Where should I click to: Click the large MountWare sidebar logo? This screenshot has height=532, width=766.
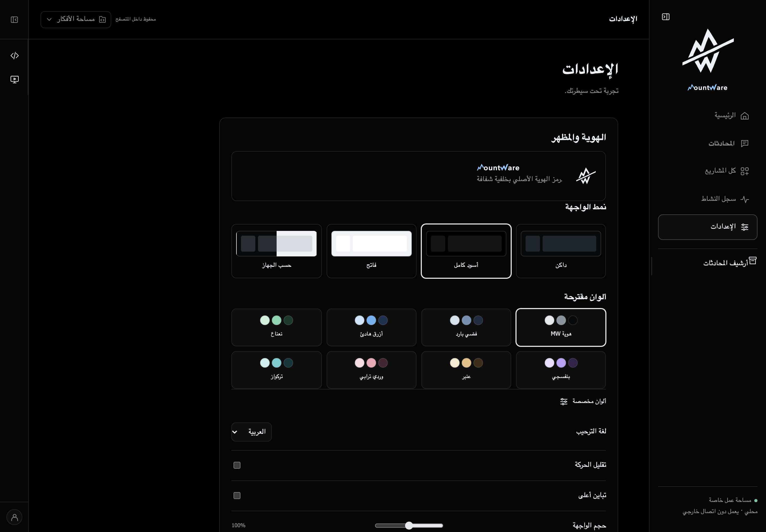pyautogui.click(x=708, y=51)
